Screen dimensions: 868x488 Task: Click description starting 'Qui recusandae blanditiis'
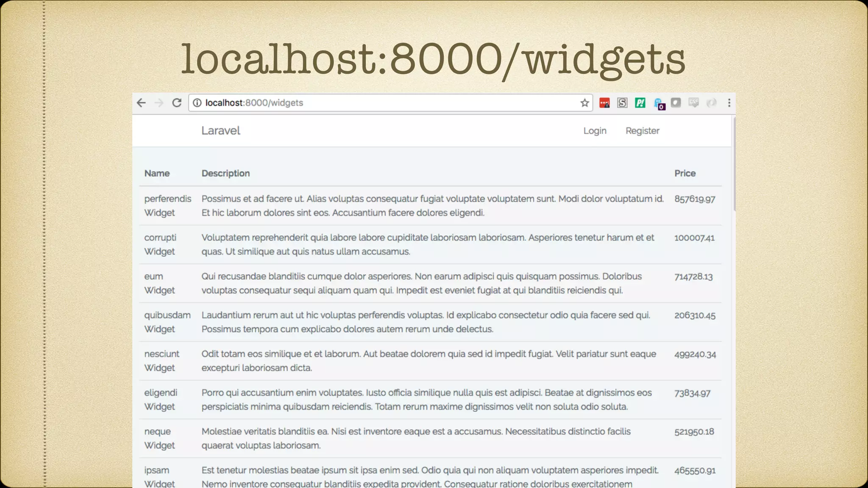[422, 283]
